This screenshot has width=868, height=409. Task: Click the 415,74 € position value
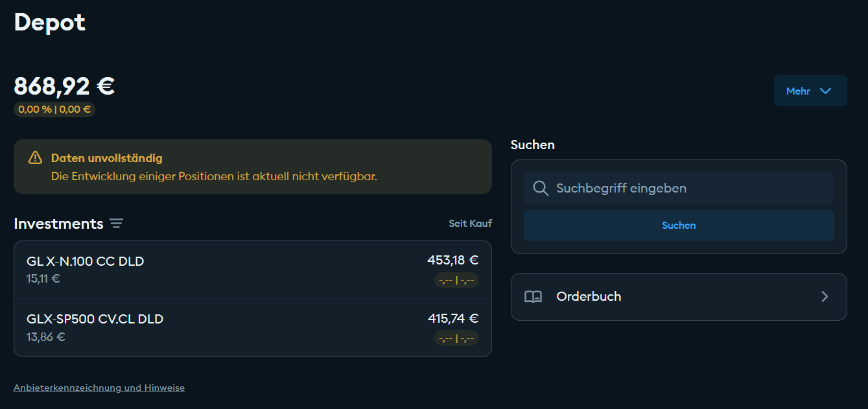click(452, 318)
